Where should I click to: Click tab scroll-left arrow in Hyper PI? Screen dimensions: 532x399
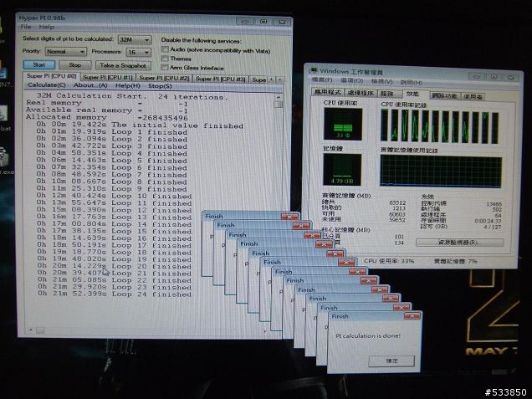271,79
